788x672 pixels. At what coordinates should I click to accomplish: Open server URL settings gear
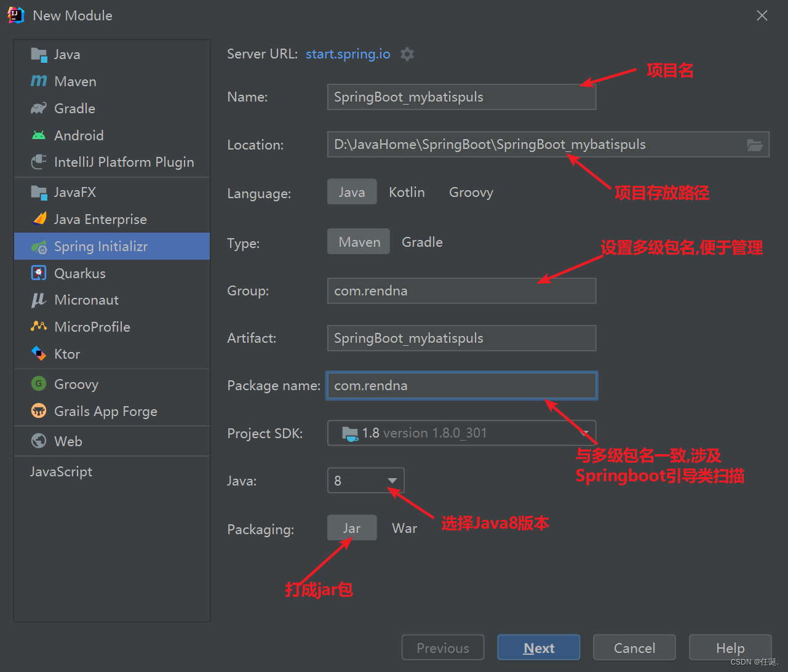coord(407,54)
